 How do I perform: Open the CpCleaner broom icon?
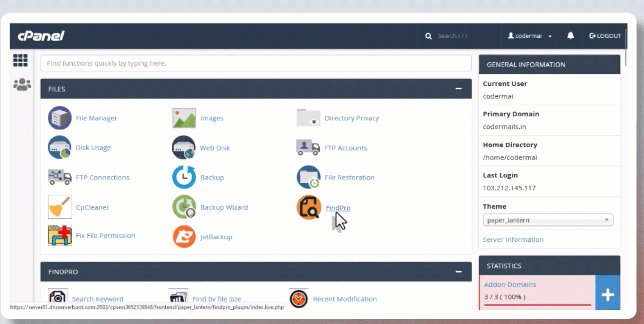[59, 207]
